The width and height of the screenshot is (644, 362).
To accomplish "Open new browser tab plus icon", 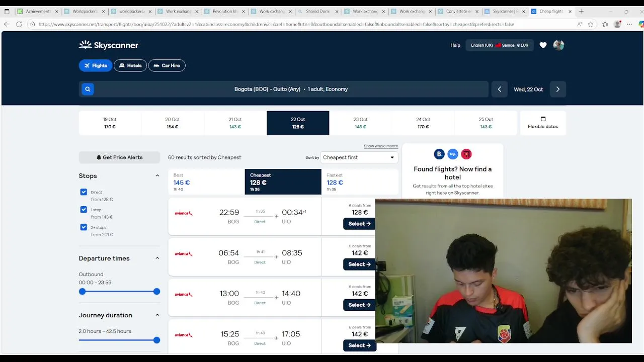I will coord(581,11).
